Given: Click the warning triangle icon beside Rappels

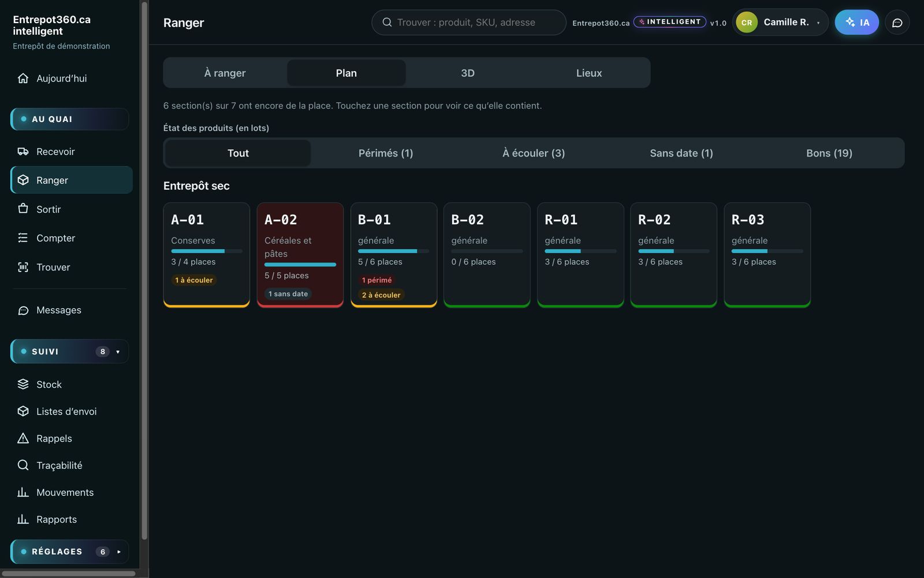Looking at the screenshot, I should (23, 438).
